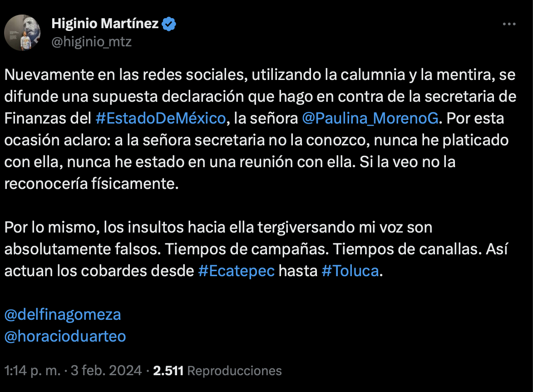Click the paragraph starting Por lo mismo
533x392 pixels.
[218, 227]
